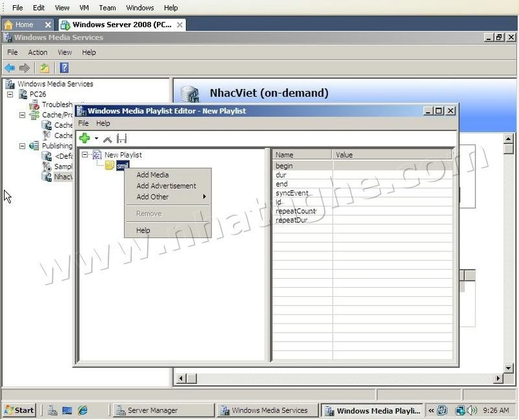Viewport: 519px width, 420px height.
Task: Open View menu in Windows Media Services
Action: coord(64,52)
